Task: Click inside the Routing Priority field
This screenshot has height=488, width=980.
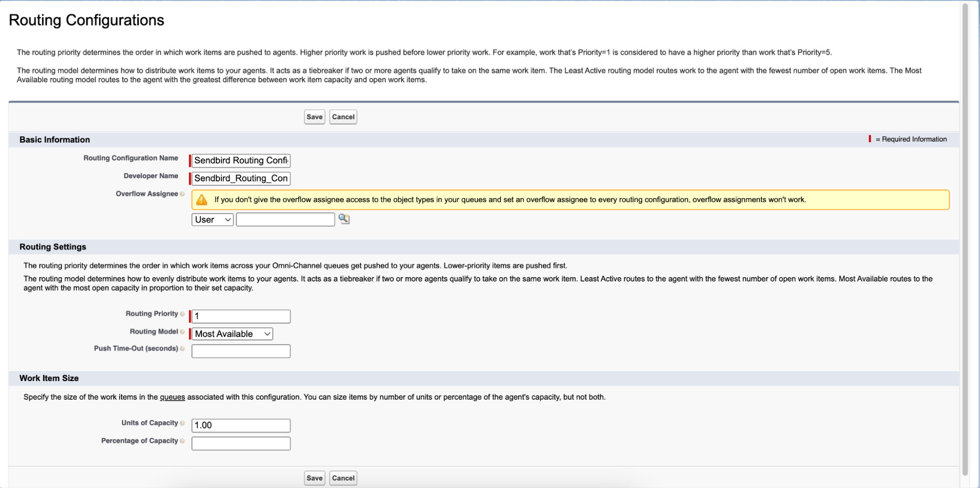Action: coord(240,316)
